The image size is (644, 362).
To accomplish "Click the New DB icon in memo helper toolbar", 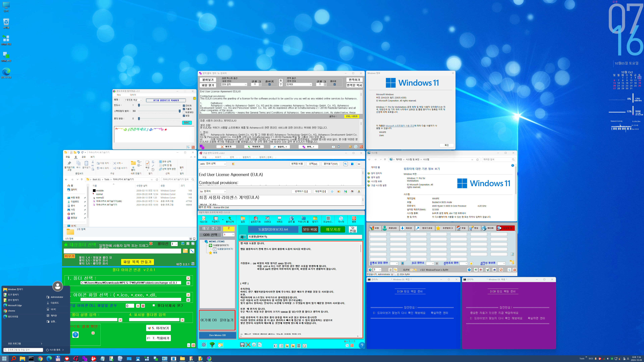I will pyautogui.click(x=203, y=219).
